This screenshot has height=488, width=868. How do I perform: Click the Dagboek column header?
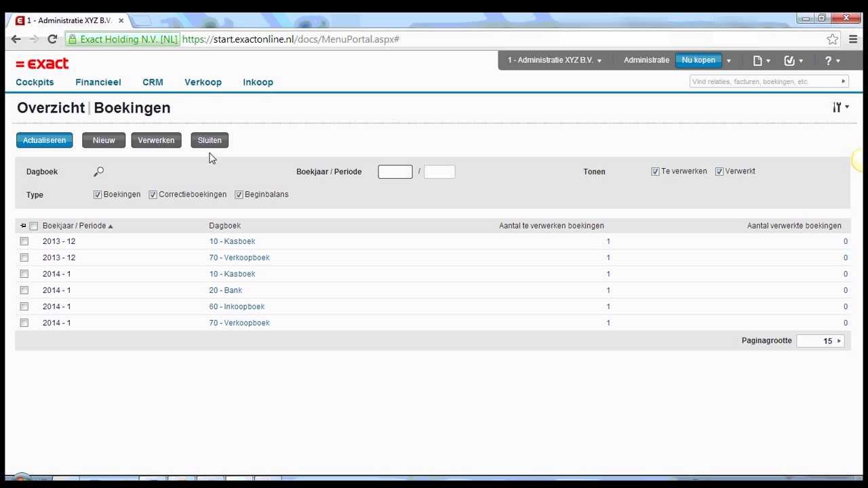click(224, 226)
